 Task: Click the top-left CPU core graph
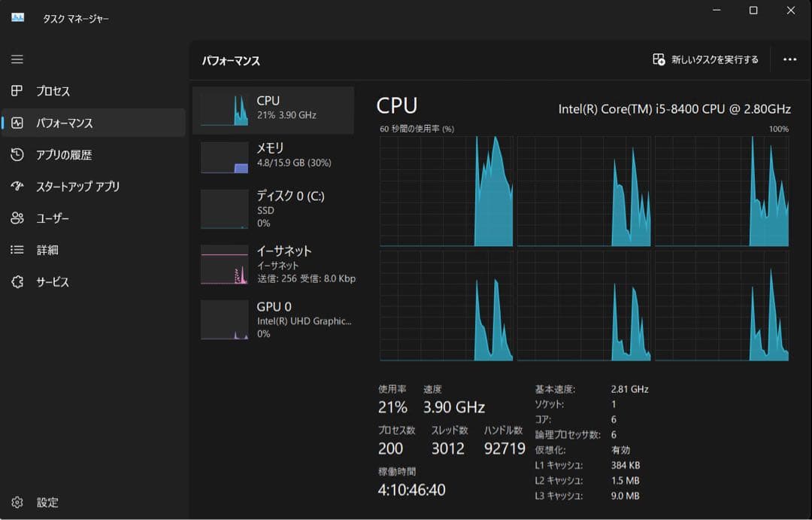point(447,191)
